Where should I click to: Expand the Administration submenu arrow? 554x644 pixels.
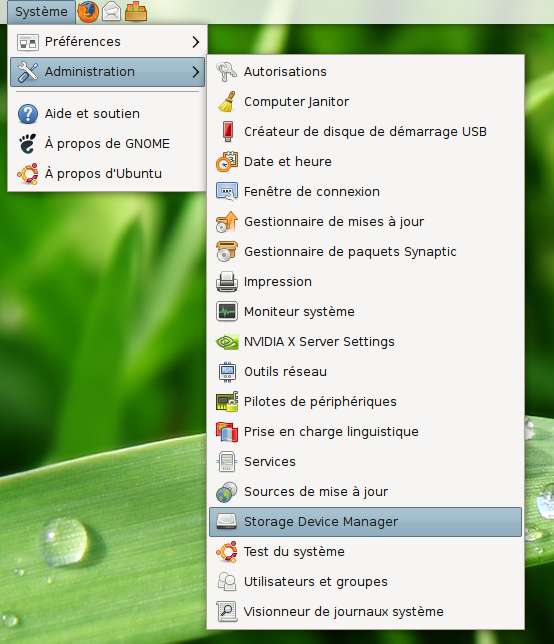pyautogui.click(x=196, y=72)
